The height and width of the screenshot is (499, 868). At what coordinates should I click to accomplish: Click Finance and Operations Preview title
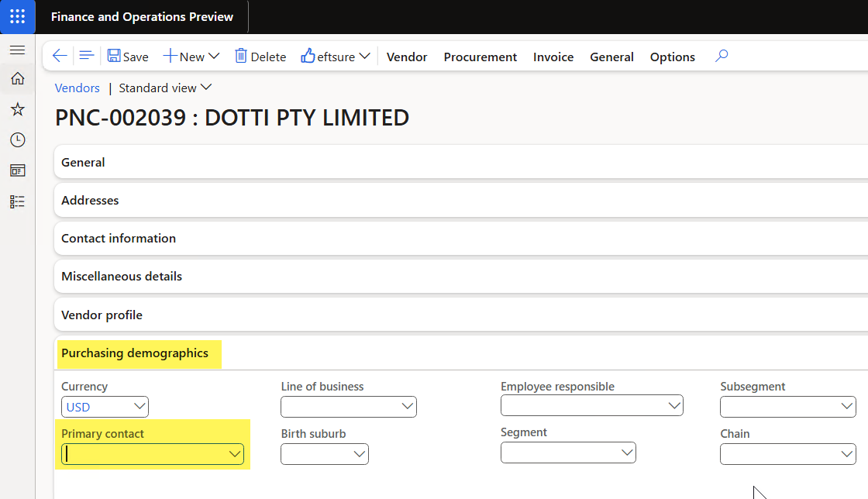click(x=143, y=16)
